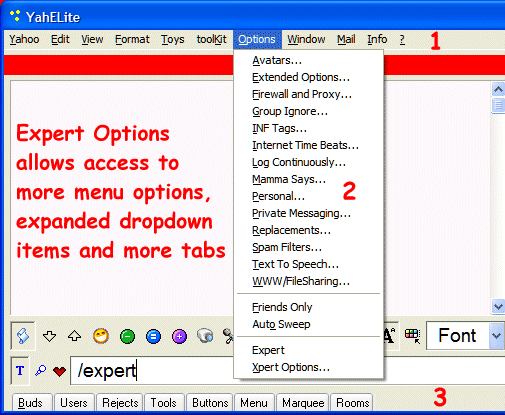The width and height of the screenshot is (505, 415).
Task: Open the question mark help menu
Action: pyautogui.click(x=402, y=39)
